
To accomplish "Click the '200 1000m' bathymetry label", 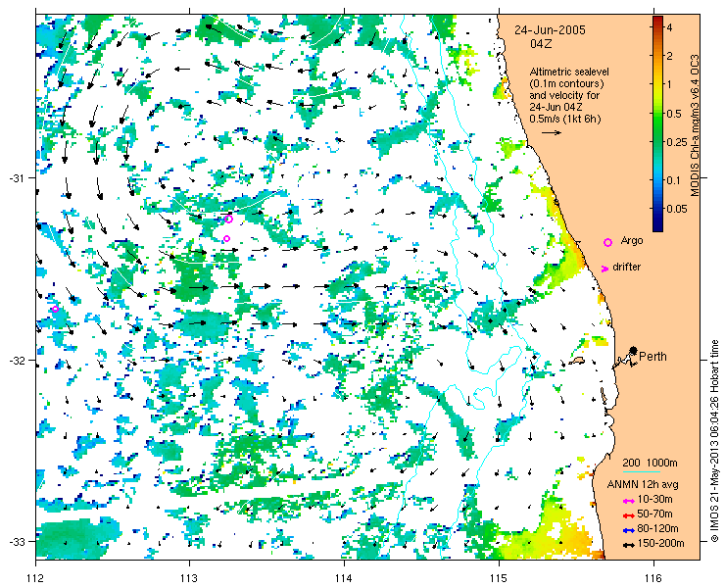I will pyautogui.click(x=650, y=464).
